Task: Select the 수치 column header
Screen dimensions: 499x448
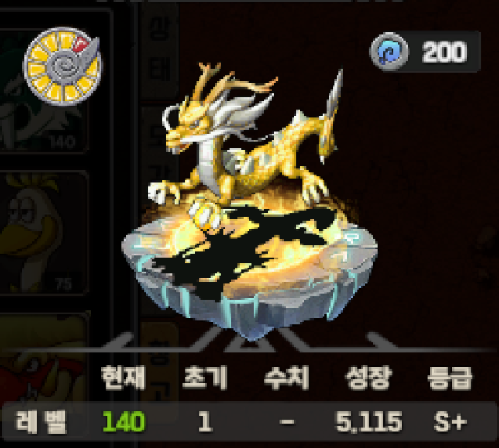Action: click(x=286, y=377)
